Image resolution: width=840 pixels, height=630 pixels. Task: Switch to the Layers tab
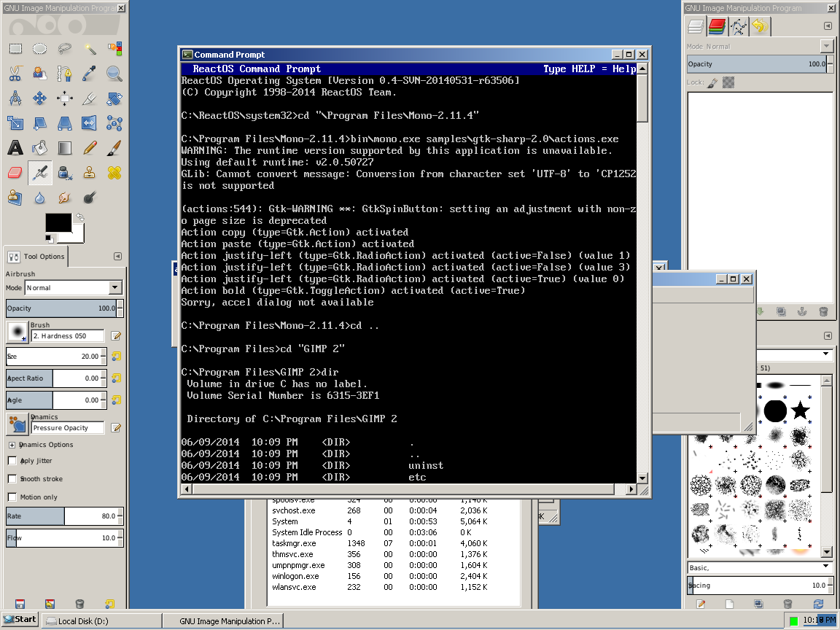(696, 26)
